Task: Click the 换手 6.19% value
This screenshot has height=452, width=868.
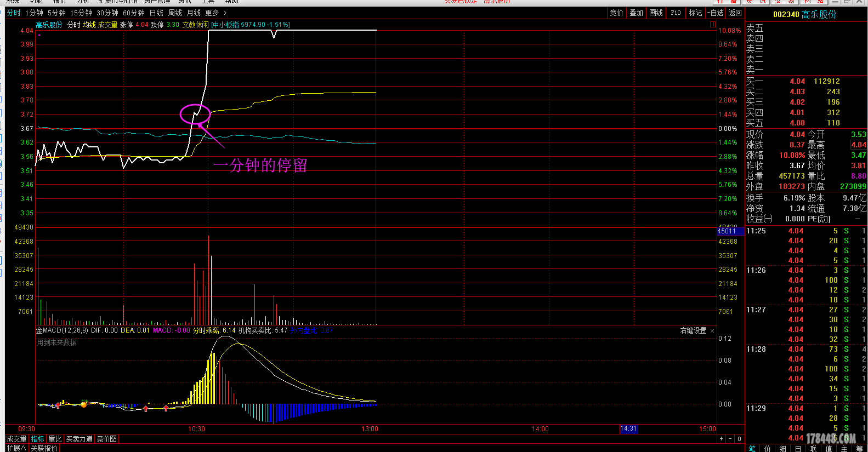Action: point(794,198)
